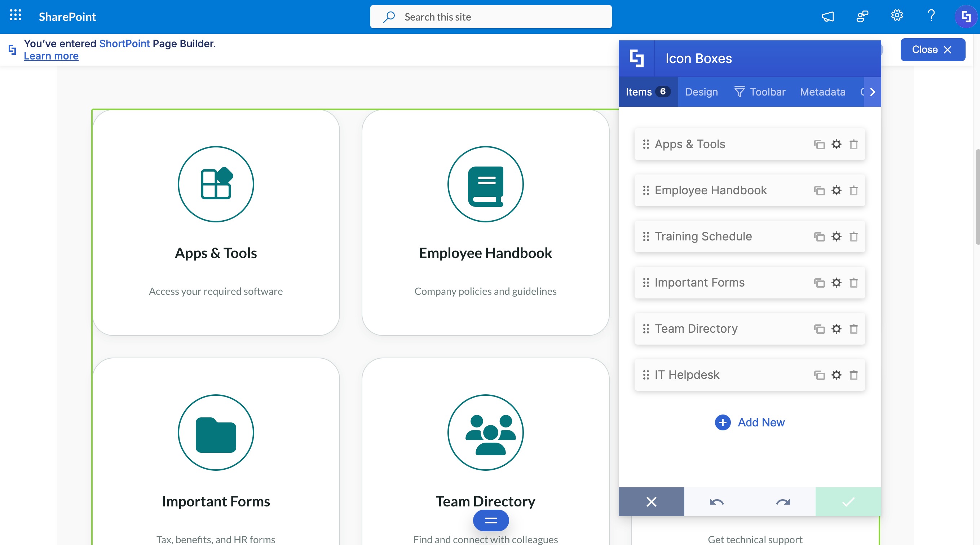Open settings for Apps & Tools item
The height and width of the screenshot is (545, 980).
[836, 145]
